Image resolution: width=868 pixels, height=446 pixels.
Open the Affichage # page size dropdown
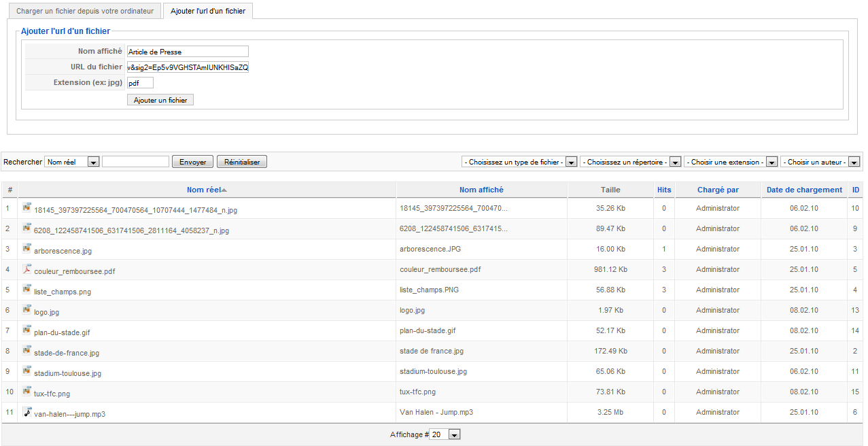[x=445, y=434]
